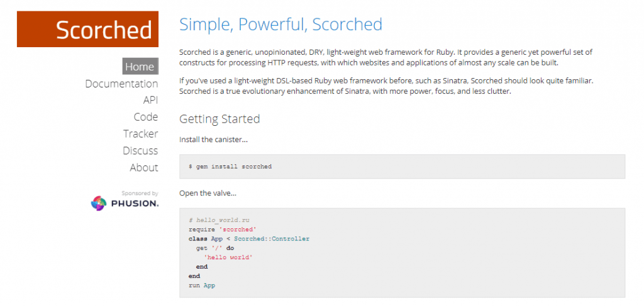This screenshot has width=644, height=307.
Task: Click the 'require scorched' code line
Action: [214, 230]
